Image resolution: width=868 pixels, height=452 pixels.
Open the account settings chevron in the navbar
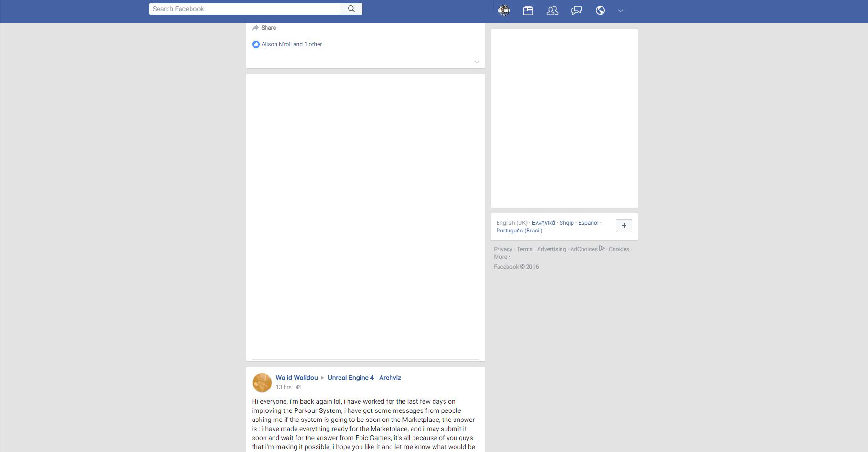(621, 10)
